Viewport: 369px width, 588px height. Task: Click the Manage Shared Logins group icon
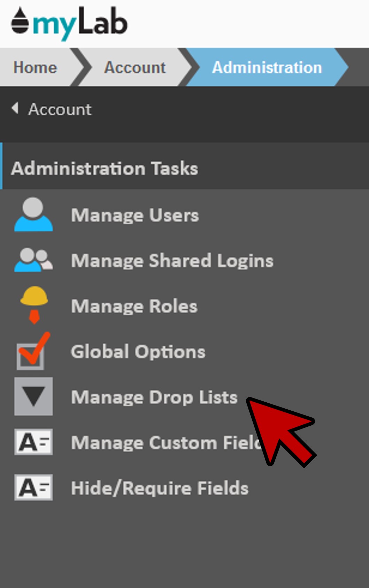33,260
